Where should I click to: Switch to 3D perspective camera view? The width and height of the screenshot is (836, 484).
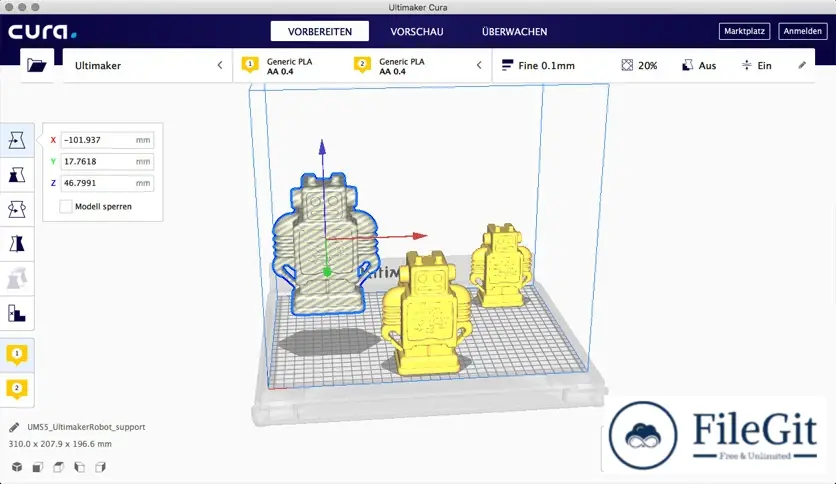tap(17, 467)
